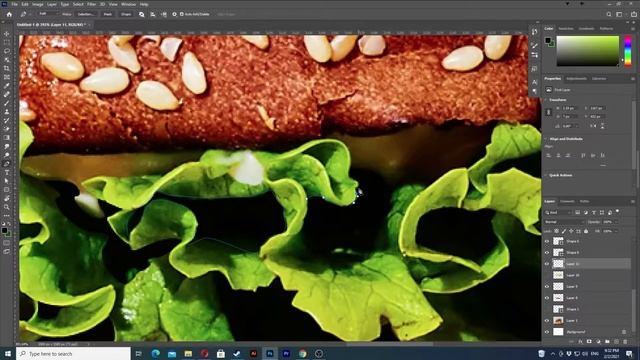
Task: Select the Path Selection tool
Action: (7, 181)
